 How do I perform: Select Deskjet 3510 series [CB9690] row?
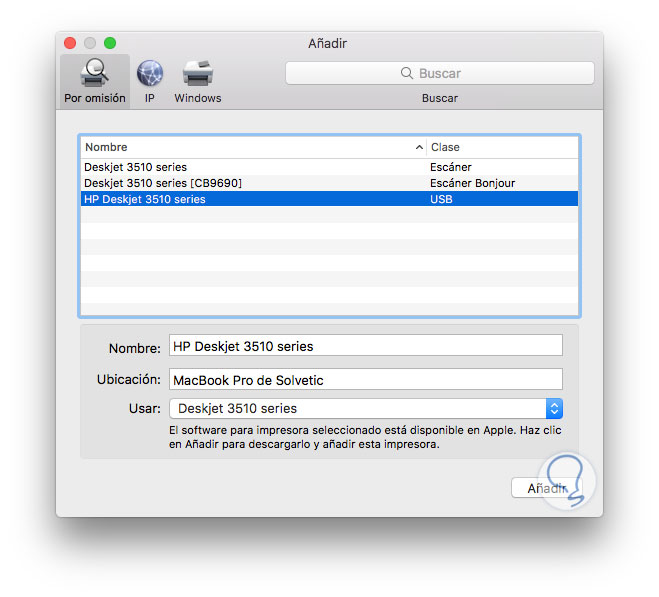(330, 183)
